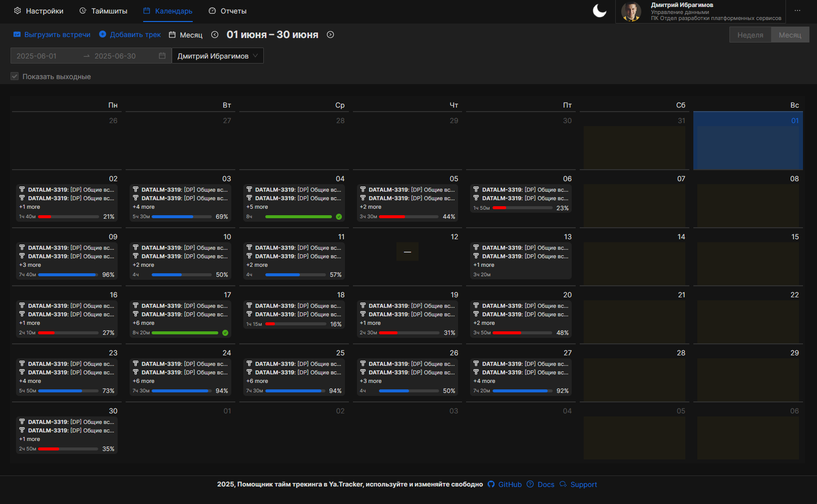
Task: Click first DATALM-3319 issue icon on June 30
Action: tap(22, 421)
